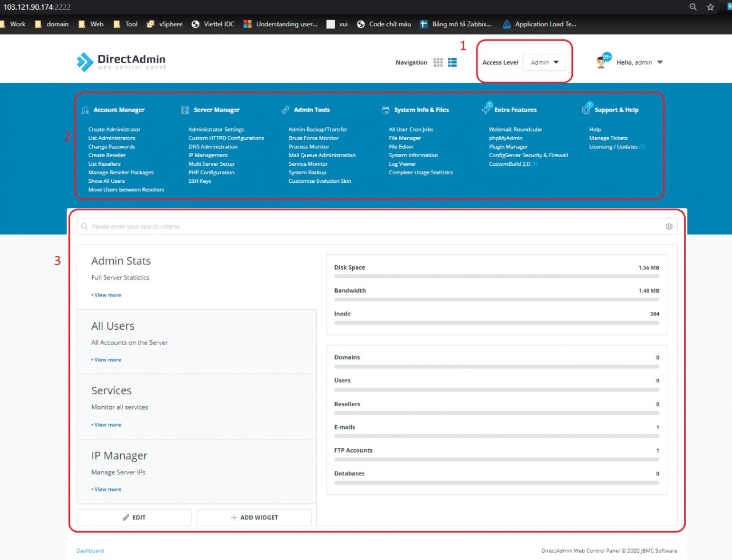732x560 pixels.
Task: Click the Server Manager section icon
Action: [185, 110]
